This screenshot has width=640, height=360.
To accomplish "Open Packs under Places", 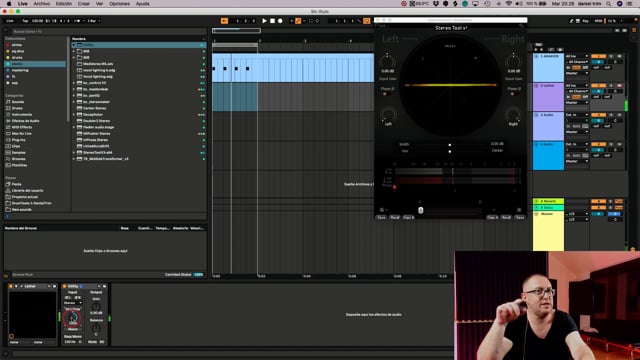I will coord(16,184).
